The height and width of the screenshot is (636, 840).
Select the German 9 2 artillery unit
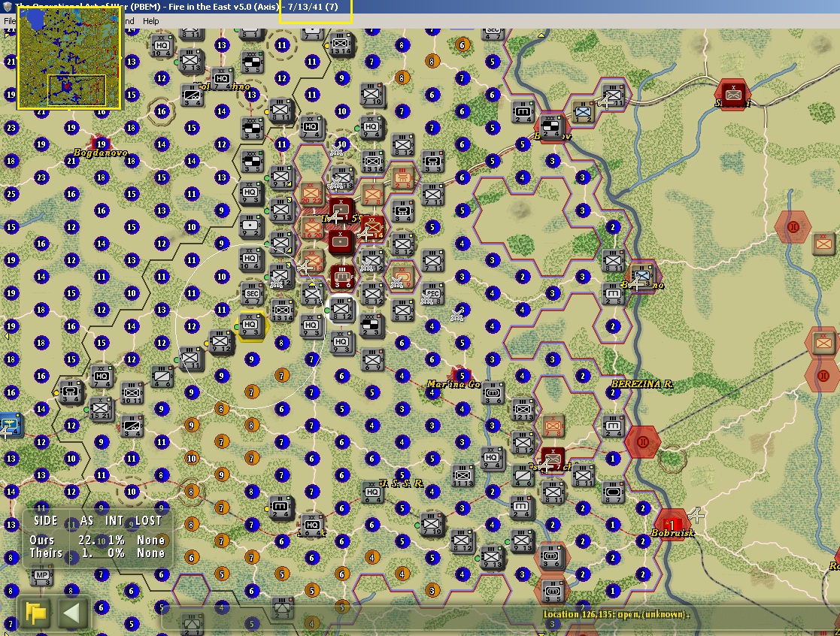[x=250, y=227]
